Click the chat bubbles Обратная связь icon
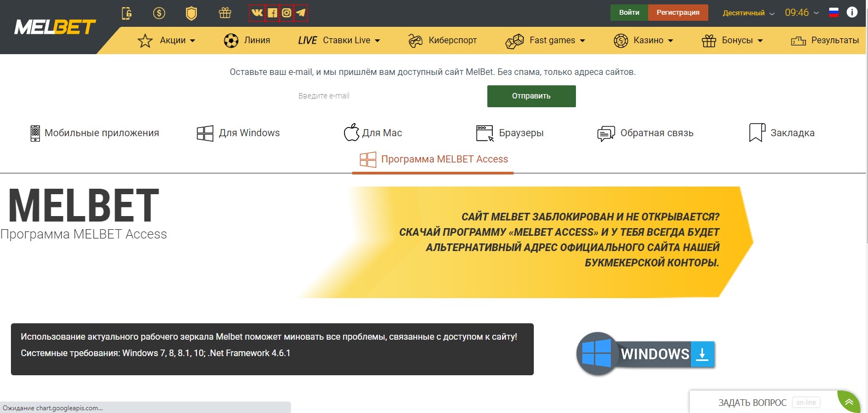 606,133
